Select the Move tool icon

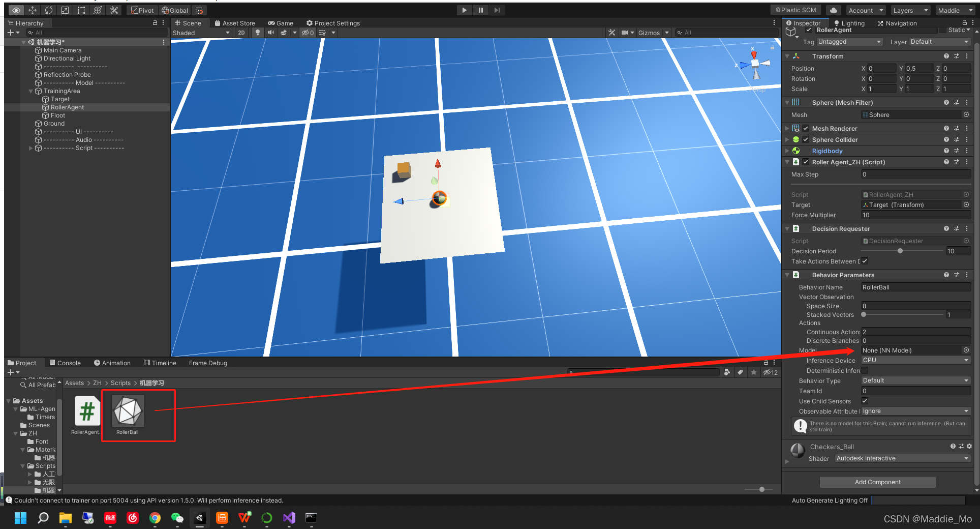click(x=33, y=10)
